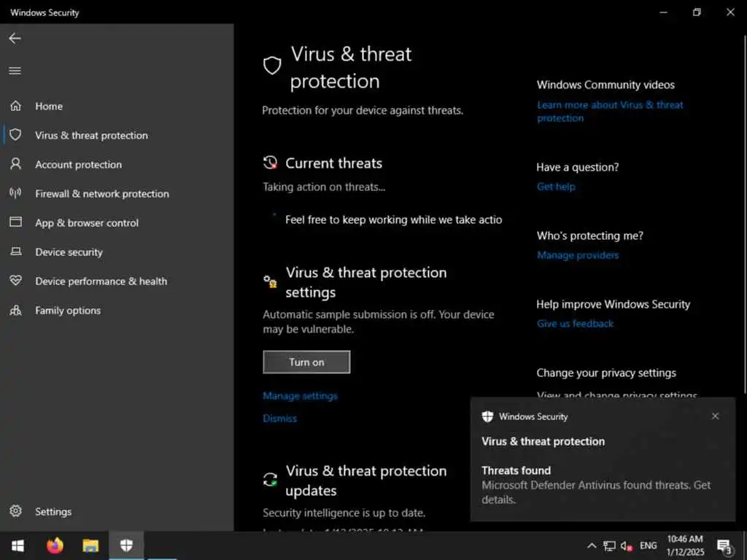Go to Firewall & network protection
The height and width of the screenshot is (560, 747).
[x=102, y=193]
